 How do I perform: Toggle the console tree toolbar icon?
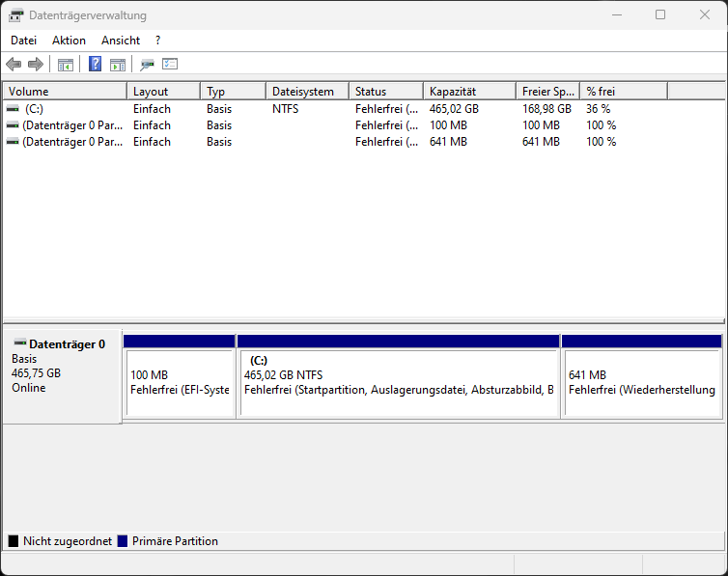tap(66, 65)
